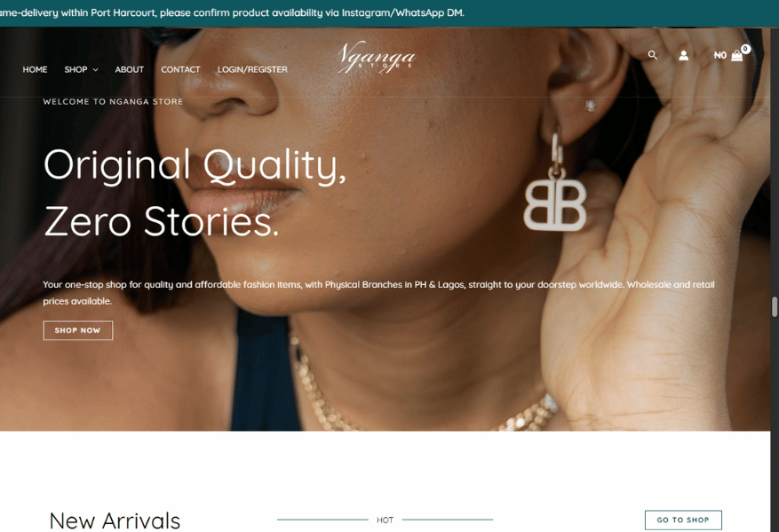Click the SHOP NOW button

click(x=78, y=330)
